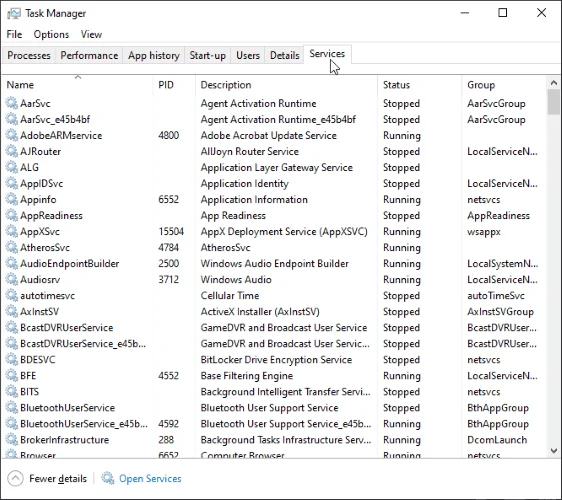Switch to the Performance tab

tap(89, 56)
